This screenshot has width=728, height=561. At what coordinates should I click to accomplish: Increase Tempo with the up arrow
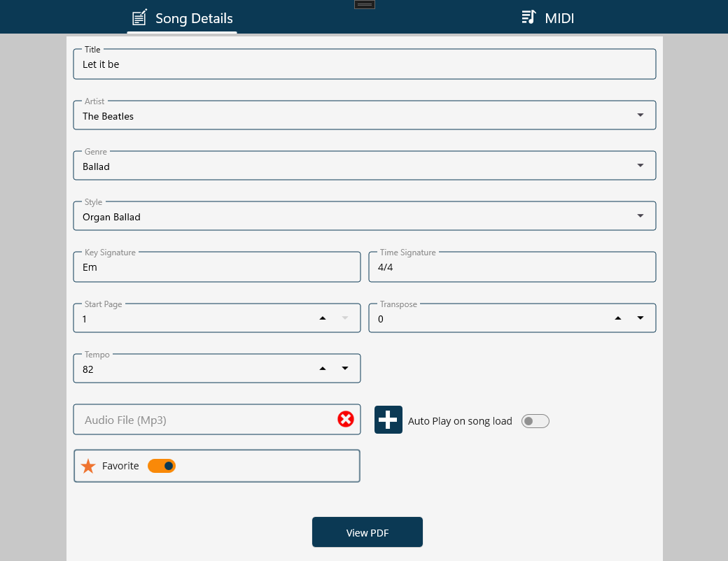(x=323, y=369)
